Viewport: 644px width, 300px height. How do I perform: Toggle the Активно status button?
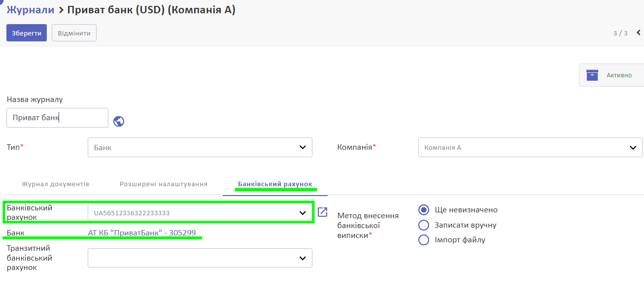(x=611, y=75)
